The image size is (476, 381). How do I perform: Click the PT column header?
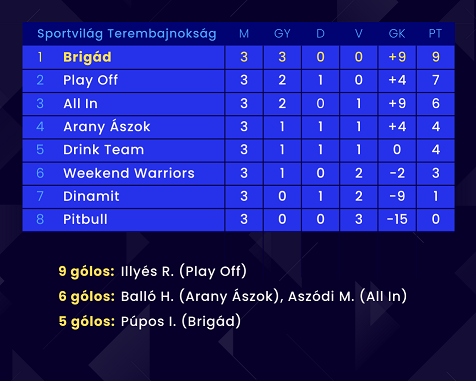435,34
